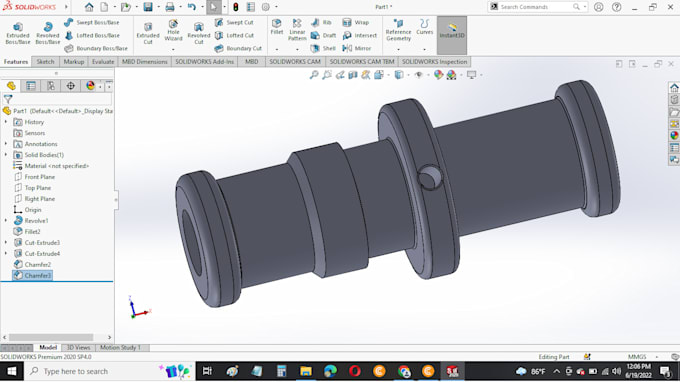
Task: Click the Edit Appearance color ball
Action: (x=438, y=75)
